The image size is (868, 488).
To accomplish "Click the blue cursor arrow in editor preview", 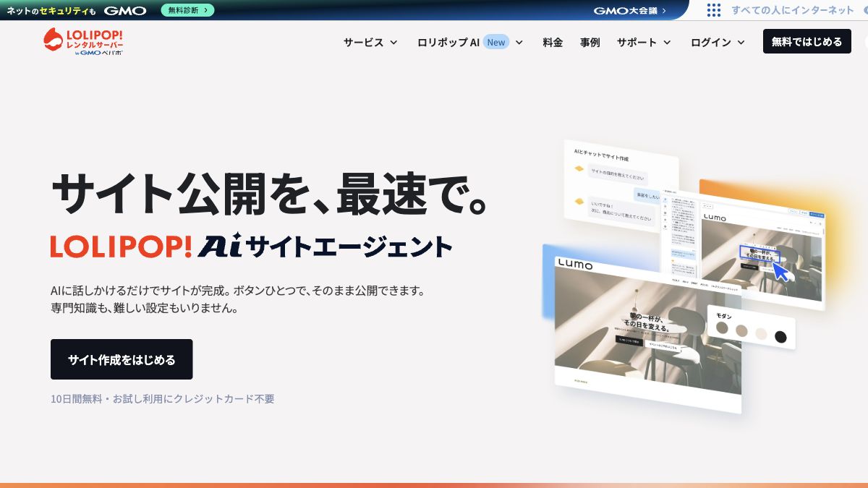I will point(780,272).
